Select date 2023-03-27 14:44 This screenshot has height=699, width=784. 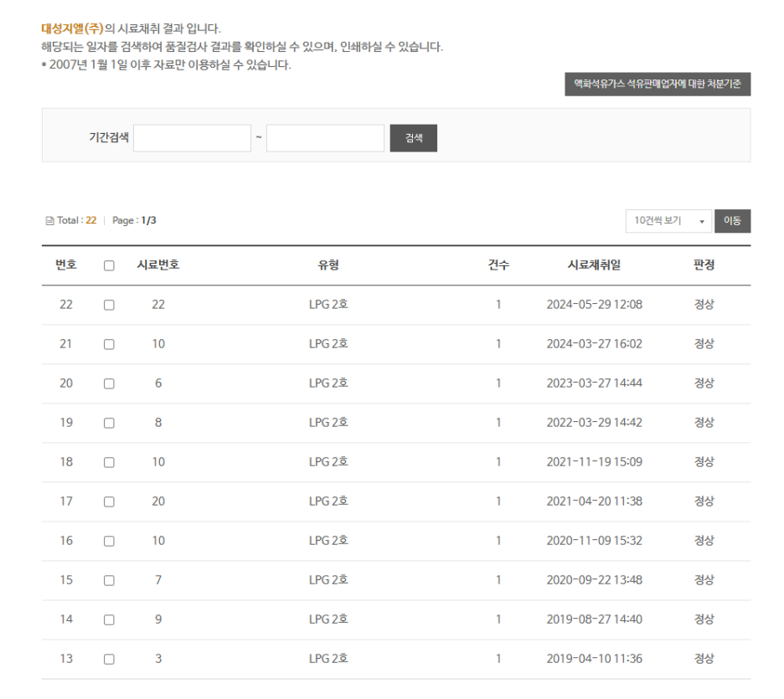594,383
